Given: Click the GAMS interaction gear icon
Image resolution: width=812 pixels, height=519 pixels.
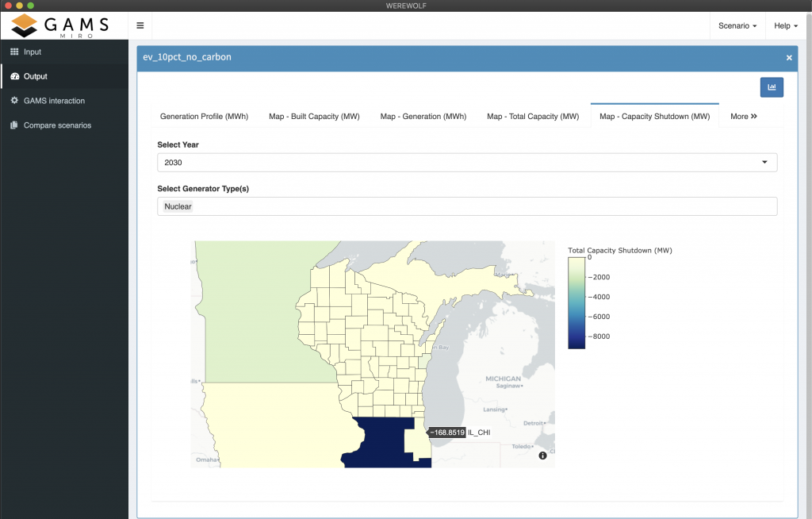Looking at the screenshot, I should [14, 101].
